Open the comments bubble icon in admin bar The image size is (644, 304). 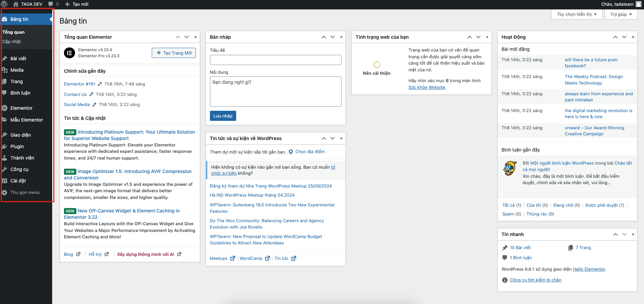coord(51,4)
